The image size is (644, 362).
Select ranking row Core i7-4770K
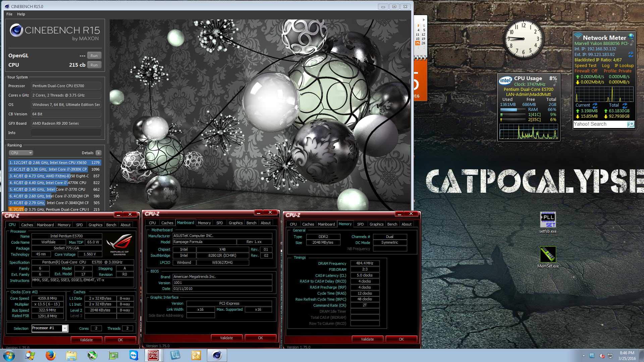click(54, 183)
